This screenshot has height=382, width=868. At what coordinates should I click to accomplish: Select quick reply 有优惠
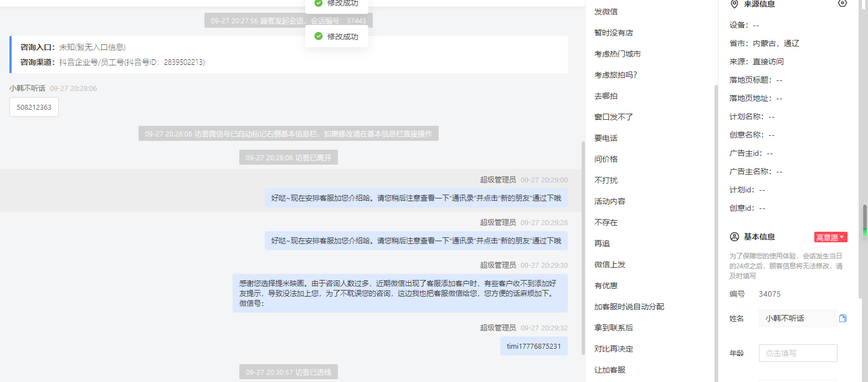click(x=606, y=286)
